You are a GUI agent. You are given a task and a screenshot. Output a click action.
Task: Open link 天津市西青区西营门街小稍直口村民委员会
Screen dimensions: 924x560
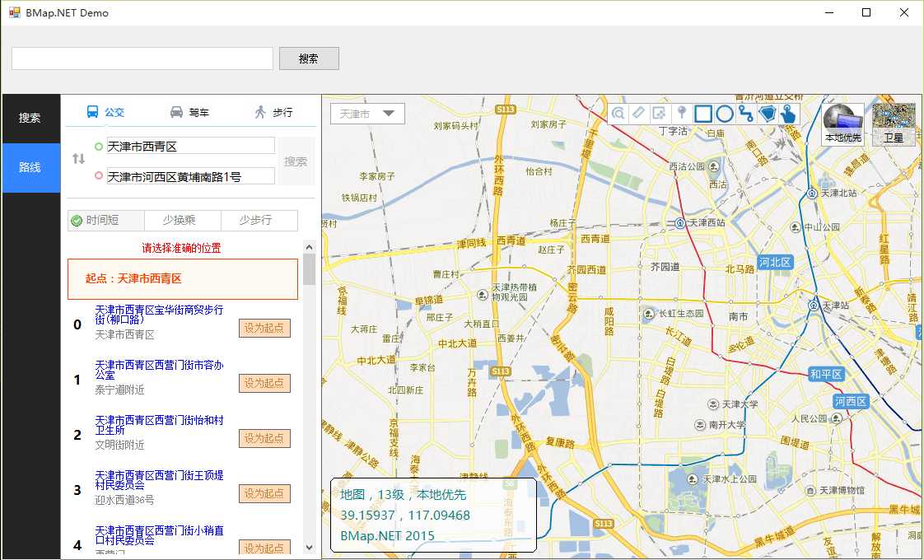[159, 535]
